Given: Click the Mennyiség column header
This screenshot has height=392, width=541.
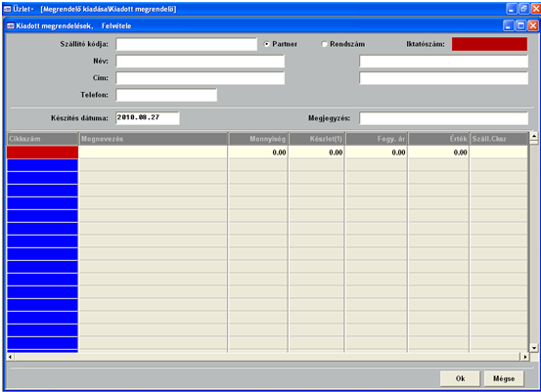Looking at the screenshot, I should click(258, 139).
